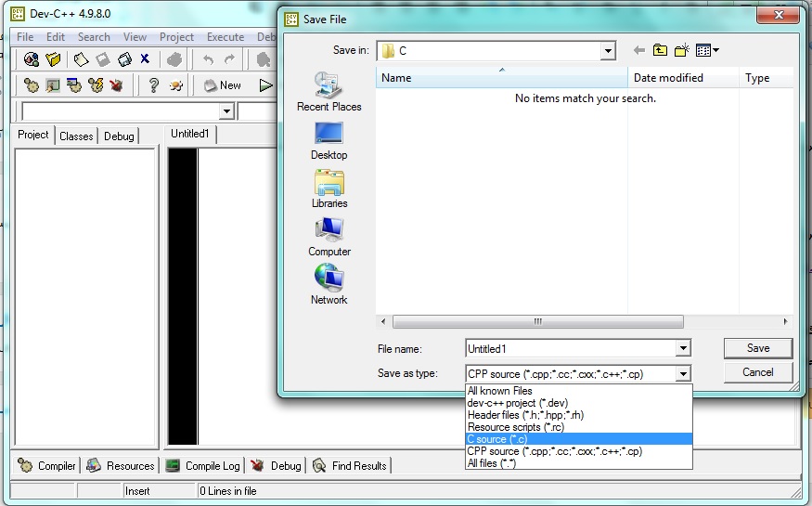Click the right scroll arrow of file list

(785, 321)
